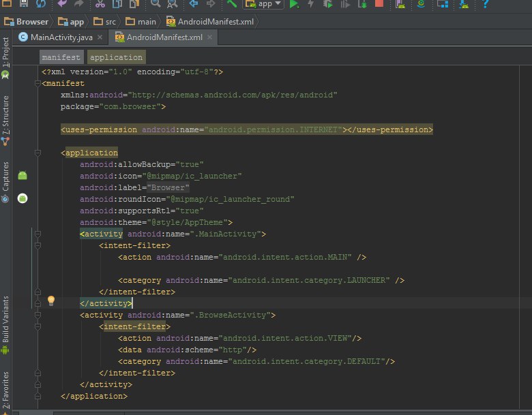Viewport: 532px width, 415px height.
Task: Toggle the 1: Project tool window
Action: tap(6, 55)
